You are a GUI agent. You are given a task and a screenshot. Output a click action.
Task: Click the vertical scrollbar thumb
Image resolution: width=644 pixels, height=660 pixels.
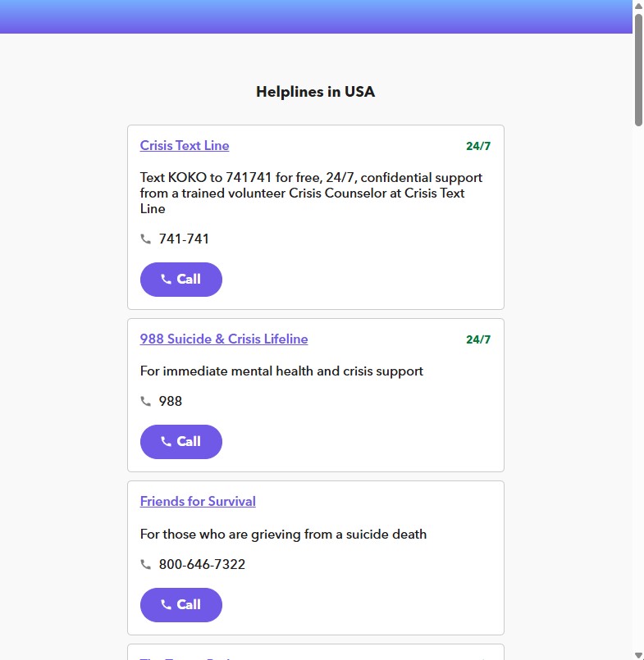(638, 70)
